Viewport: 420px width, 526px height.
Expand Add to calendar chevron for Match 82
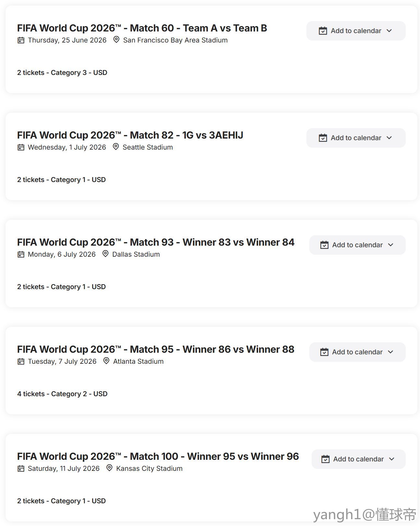(389, 138)
